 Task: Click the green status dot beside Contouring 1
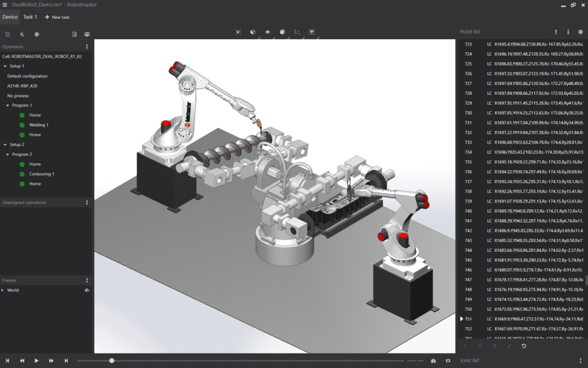(x=22, y=174)
